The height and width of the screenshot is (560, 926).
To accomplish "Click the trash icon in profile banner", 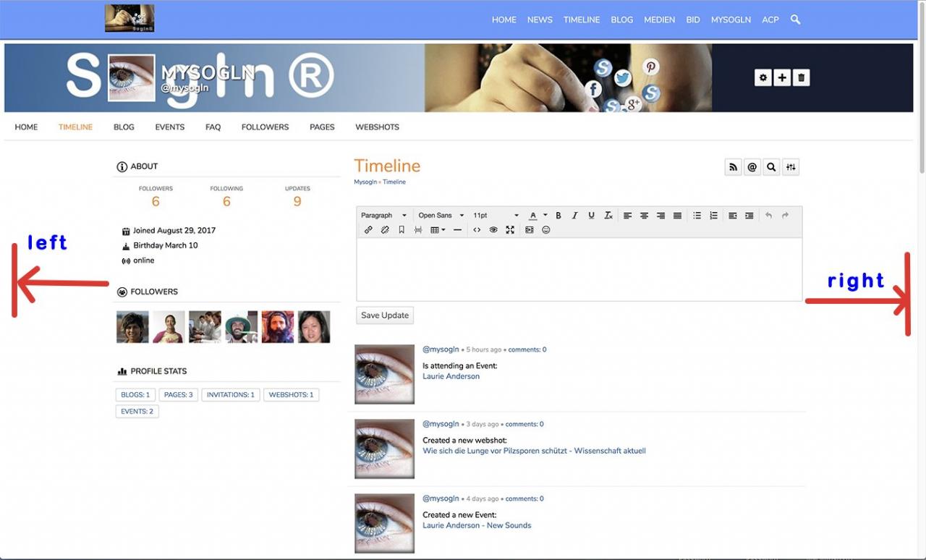I will (x=801, y=77).
